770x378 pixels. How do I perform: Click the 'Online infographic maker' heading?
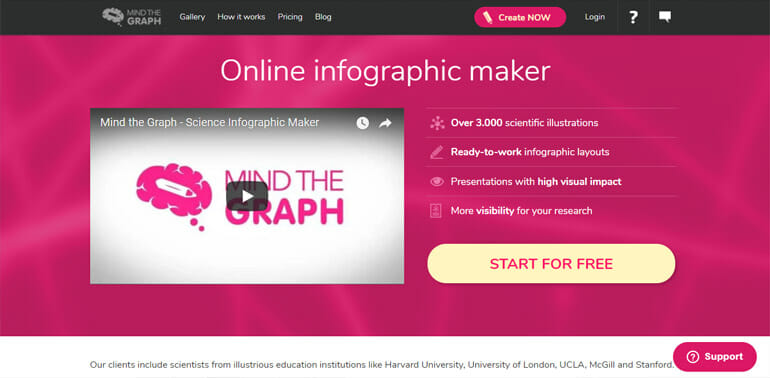click(385, 71)
